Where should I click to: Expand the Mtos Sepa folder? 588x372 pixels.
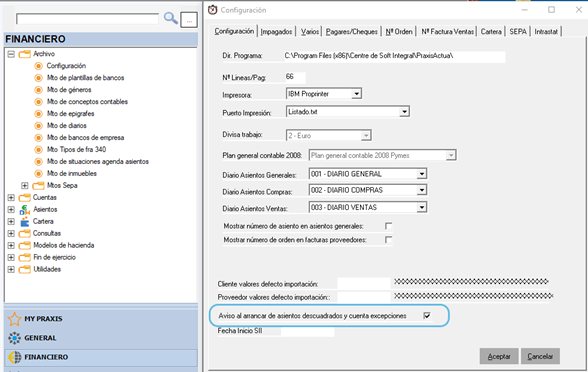25,186
